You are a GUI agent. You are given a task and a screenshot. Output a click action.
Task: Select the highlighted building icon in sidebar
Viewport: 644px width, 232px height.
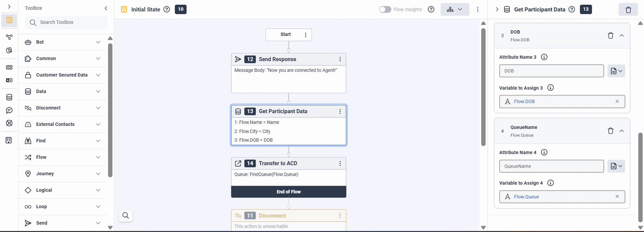click(9, 20)
